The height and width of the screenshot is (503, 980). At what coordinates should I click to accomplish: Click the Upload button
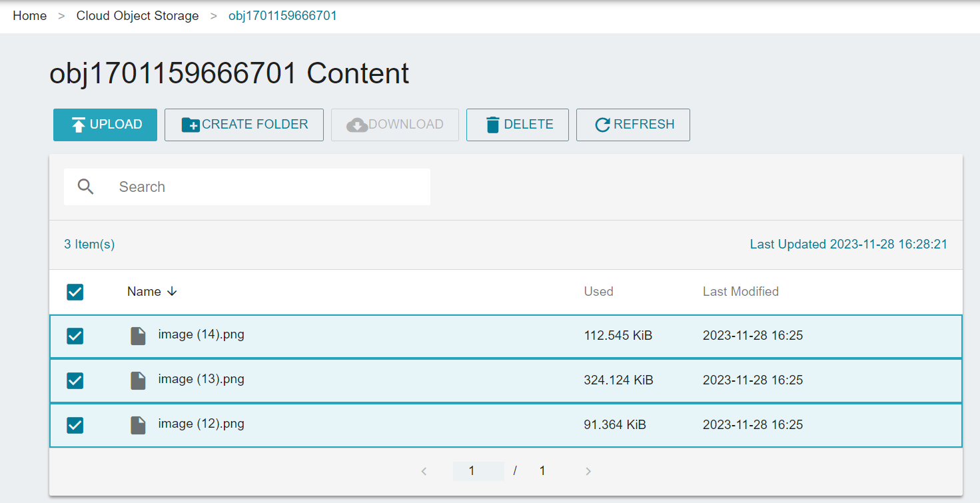tap(105, 125)
